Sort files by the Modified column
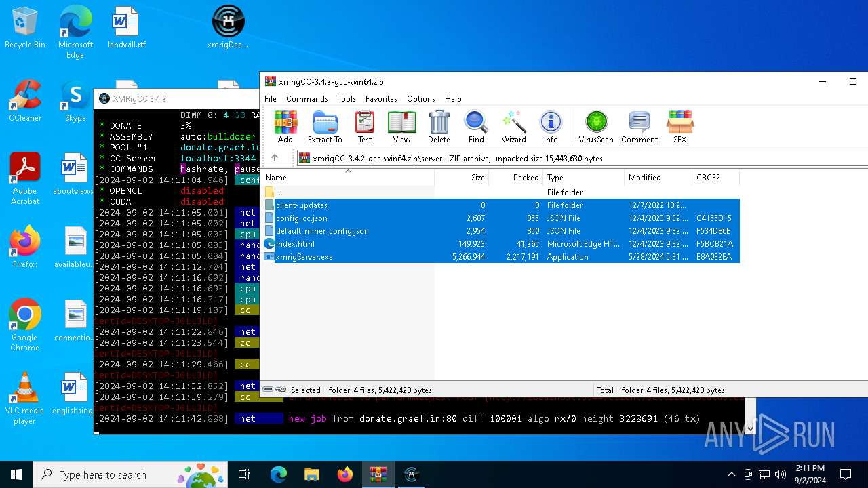Screen dimensions: 868x488 [658, 178]
